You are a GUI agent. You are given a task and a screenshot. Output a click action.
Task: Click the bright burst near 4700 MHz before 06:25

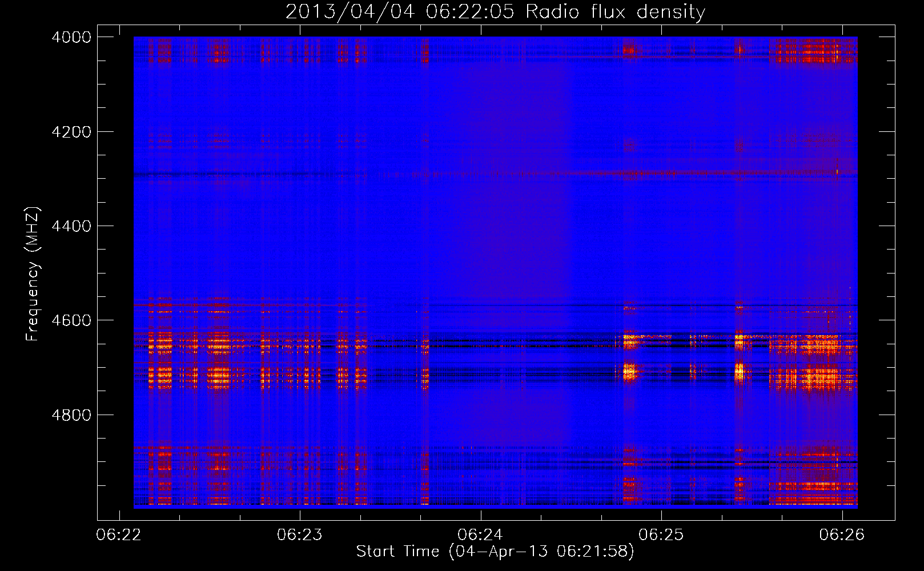(x=629, y=372)
